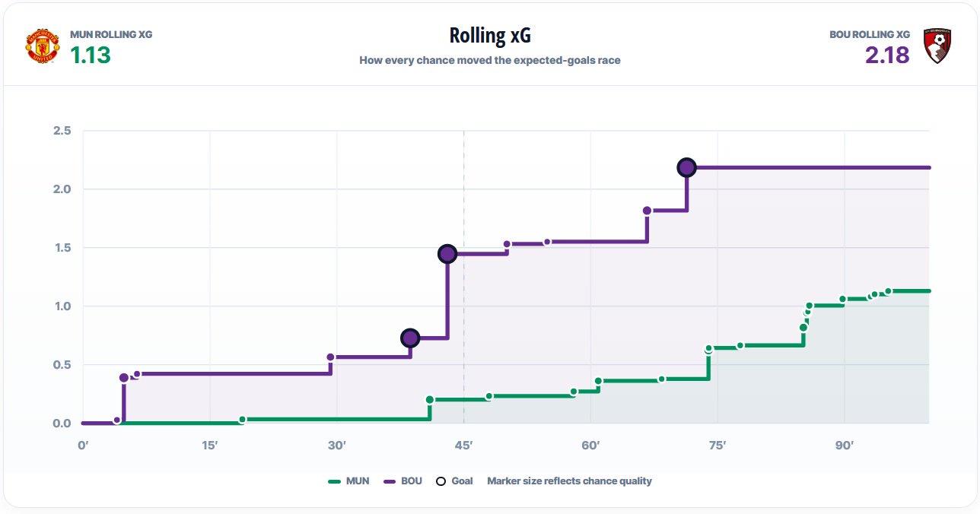Viewport: 980px width, 514px height.
Task: Click the 90' x-axis tick label
Action: pyautogui.click(x=844, y=445)
